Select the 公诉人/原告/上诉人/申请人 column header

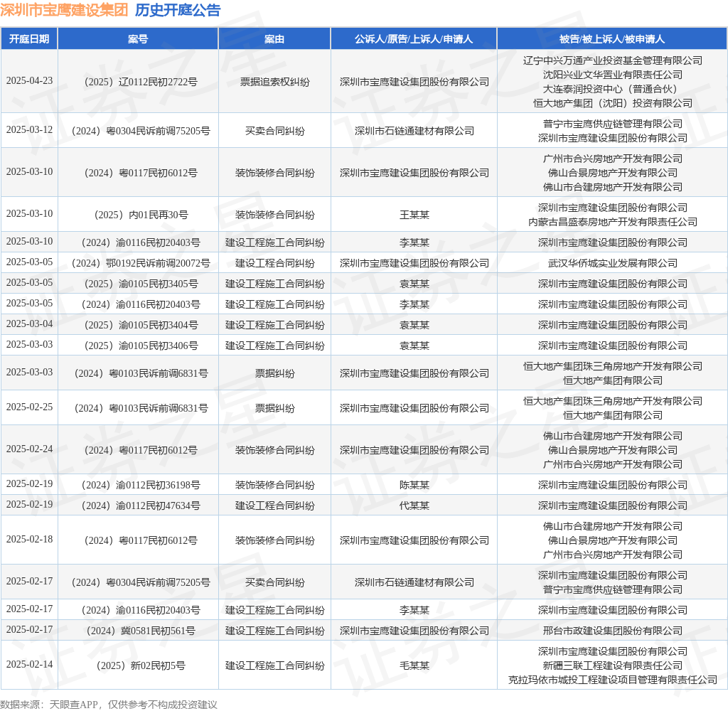[x=414, y=39]
